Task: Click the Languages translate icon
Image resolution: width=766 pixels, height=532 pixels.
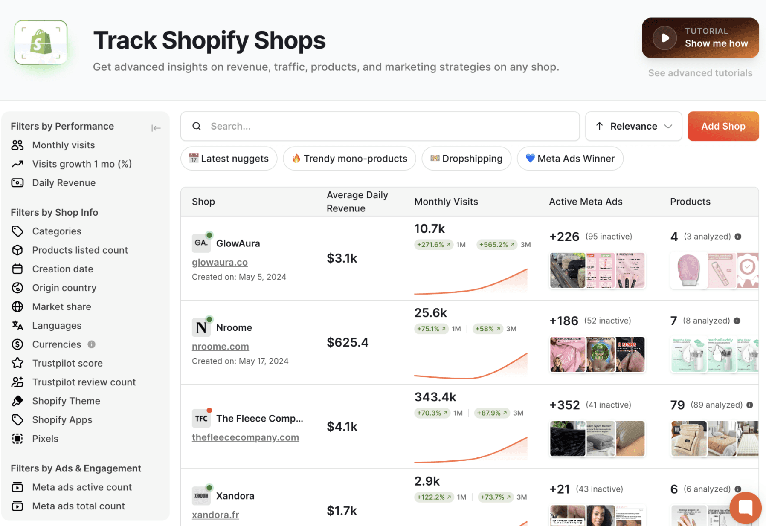Action: [17, 325]
